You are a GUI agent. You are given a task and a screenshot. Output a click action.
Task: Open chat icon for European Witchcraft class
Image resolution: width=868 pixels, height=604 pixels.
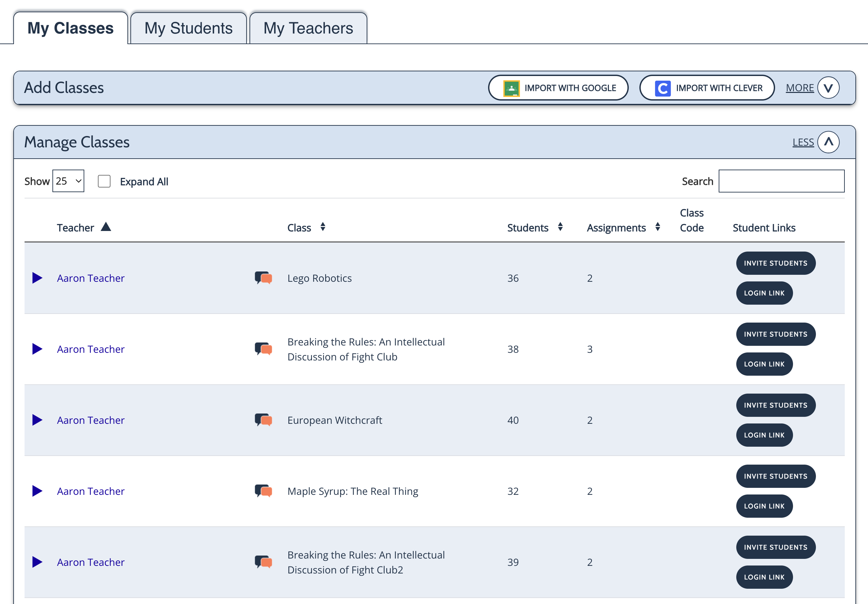coord(263,420)
